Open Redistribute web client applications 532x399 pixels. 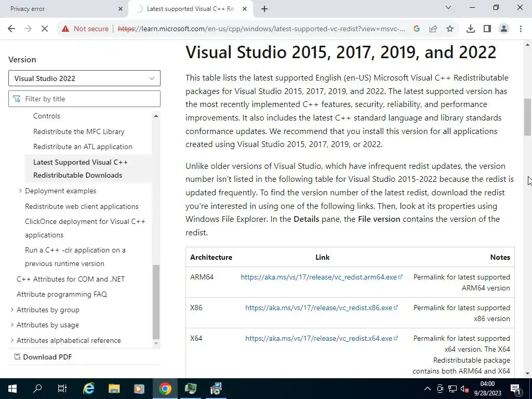coord(82,206)
